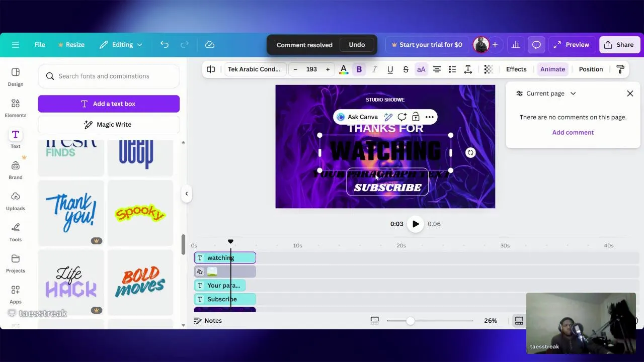Toggle the comments speech bubble
The height and width of the screenshot is (362, 644).
pos(536,45)
